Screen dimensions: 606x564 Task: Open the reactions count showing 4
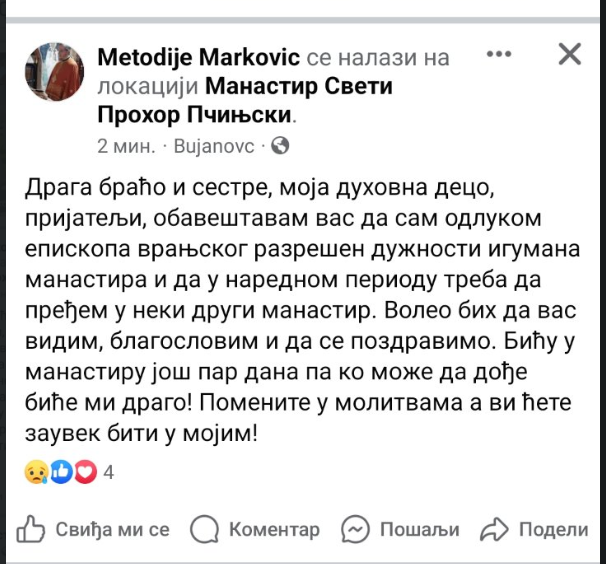pyautogui.click(x=109, y=472)
